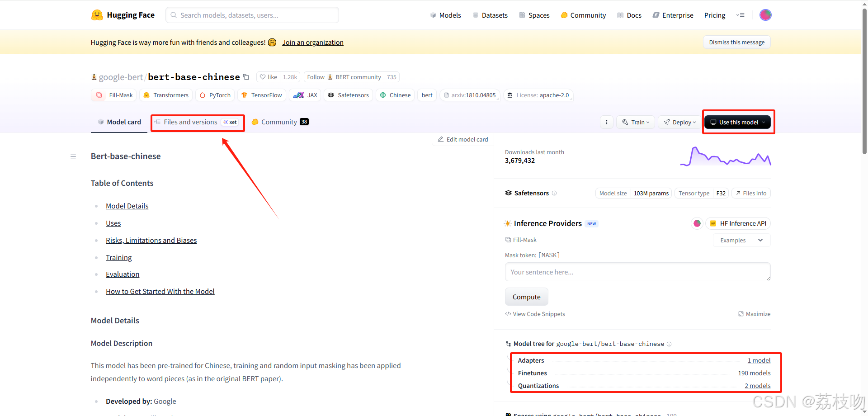This screenshot has height=416, width=868.
Task: Like the bert-base-chinese model
Action: click(269, 77)
